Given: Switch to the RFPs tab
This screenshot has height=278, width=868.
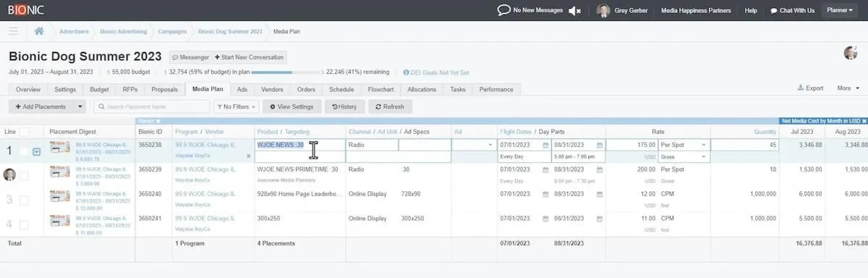Looking at the screenshot, I should tap(130, 89).
